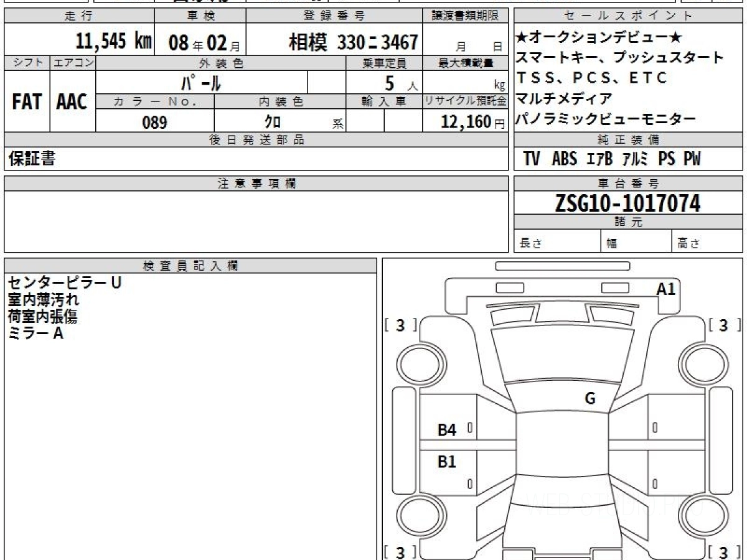Click the 内装色 interior color header
Viewport: 747px width, 560px height.
[280, 101]
